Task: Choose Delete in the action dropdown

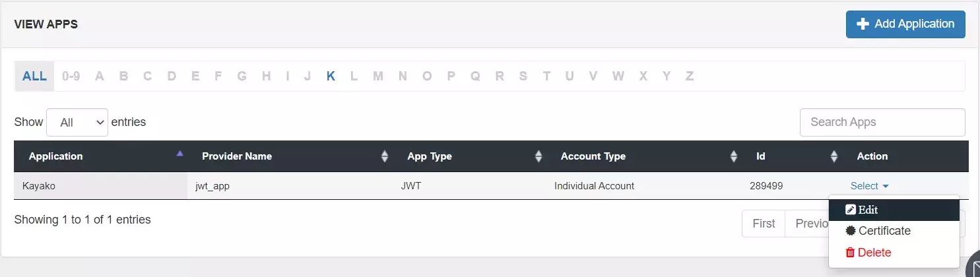Action: (x=874, y=253)
